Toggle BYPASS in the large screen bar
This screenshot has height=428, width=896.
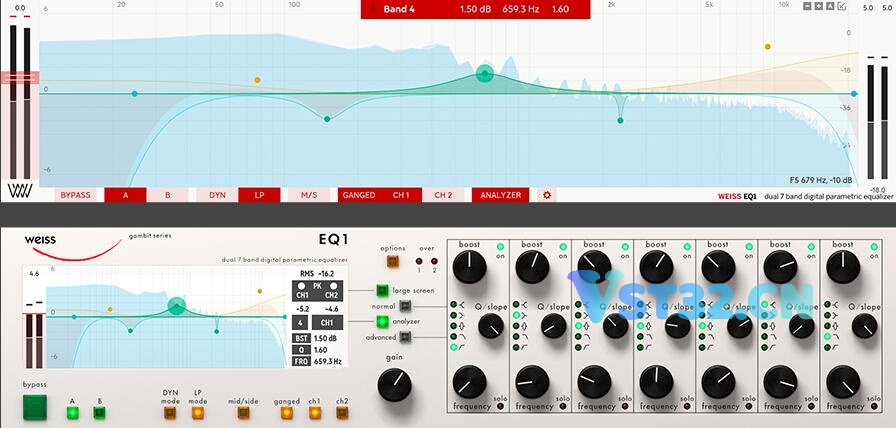75,195
